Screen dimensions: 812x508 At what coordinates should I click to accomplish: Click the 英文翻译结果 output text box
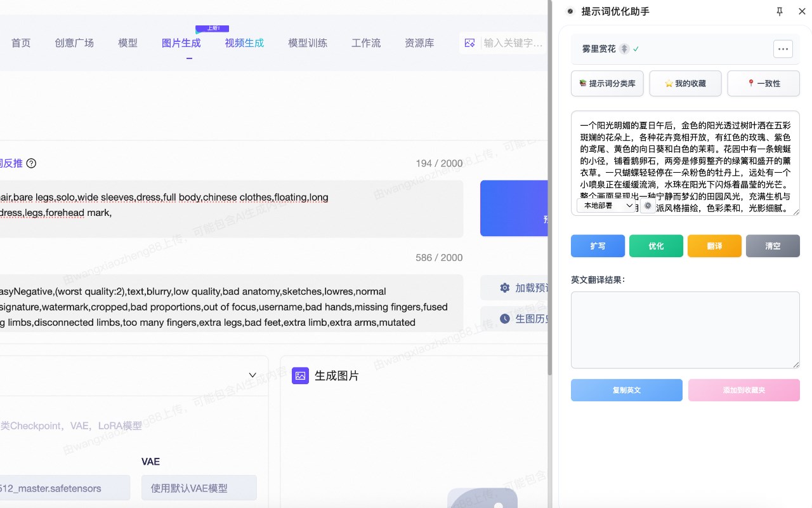[x=685, y=330]
